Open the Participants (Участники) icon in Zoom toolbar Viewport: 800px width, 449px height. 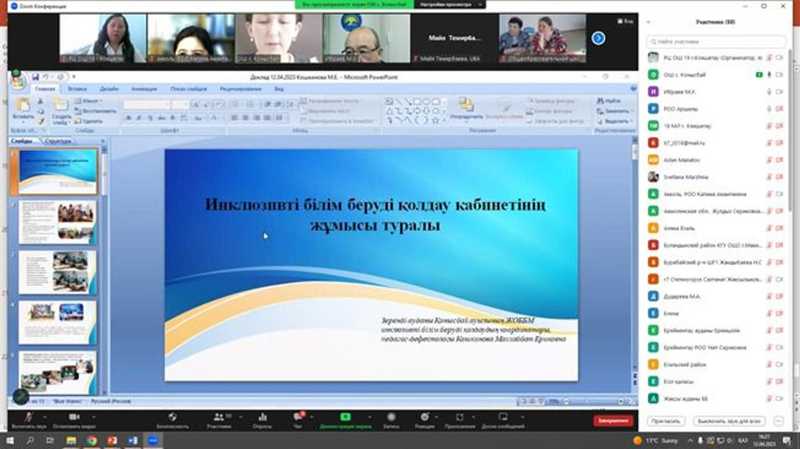tap(219, 420)
